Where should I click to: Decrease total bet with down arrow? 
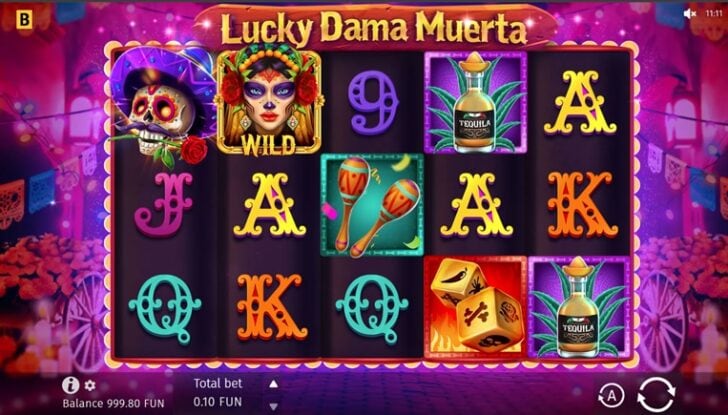(274, 406)
